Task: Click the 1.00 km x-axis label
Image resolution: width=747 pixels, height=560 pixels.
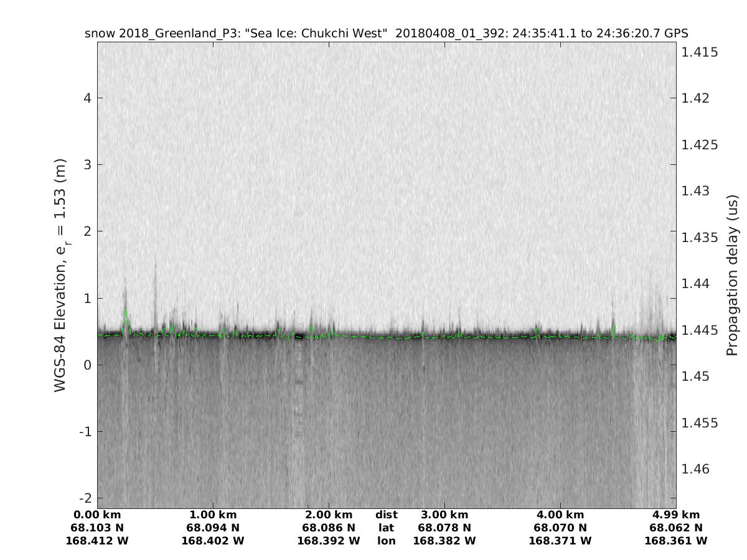Action: pyautogui.click(x=213, y=515)
